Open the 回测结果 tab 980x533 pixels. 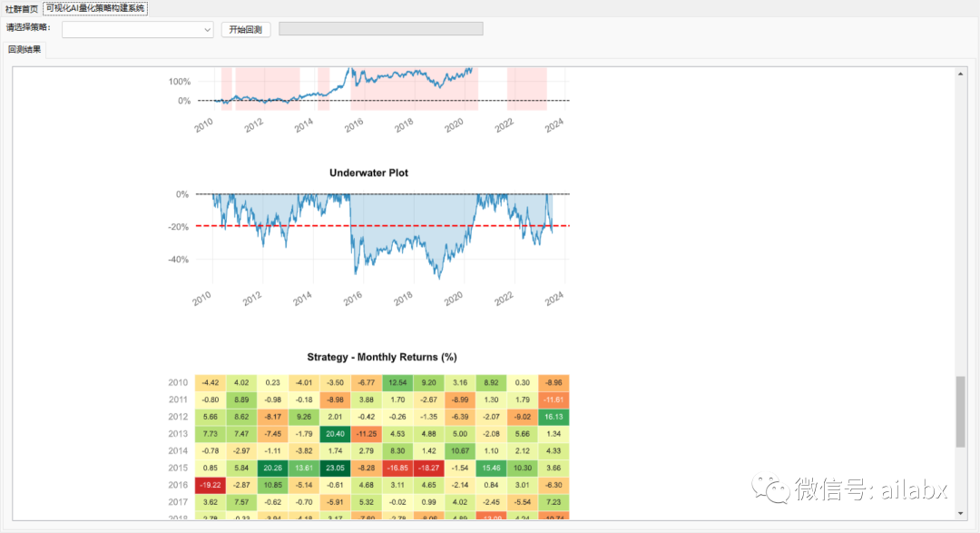[24, 50]
